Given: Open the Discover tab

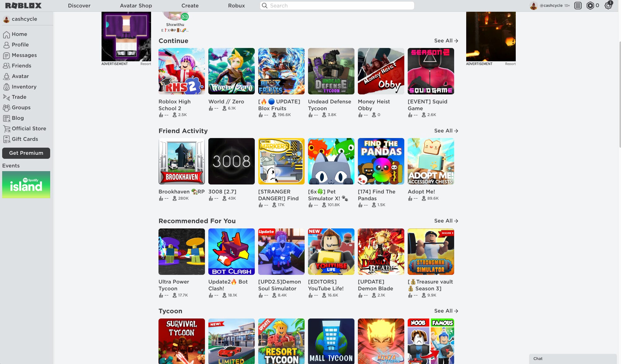Looking at the screenshot, I should (x=79, y=6).
